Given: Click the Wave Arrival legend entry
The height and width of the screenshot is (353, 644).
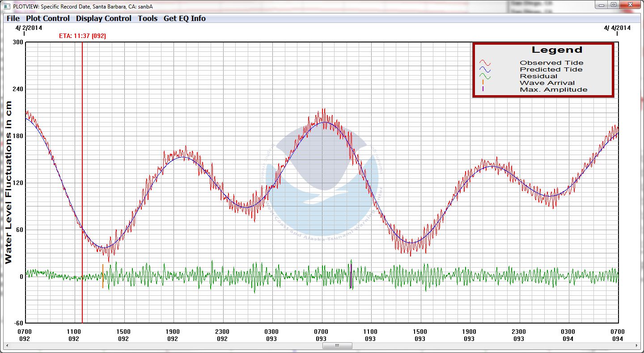Looking at the screenshot, I should (x=547, y=83).
